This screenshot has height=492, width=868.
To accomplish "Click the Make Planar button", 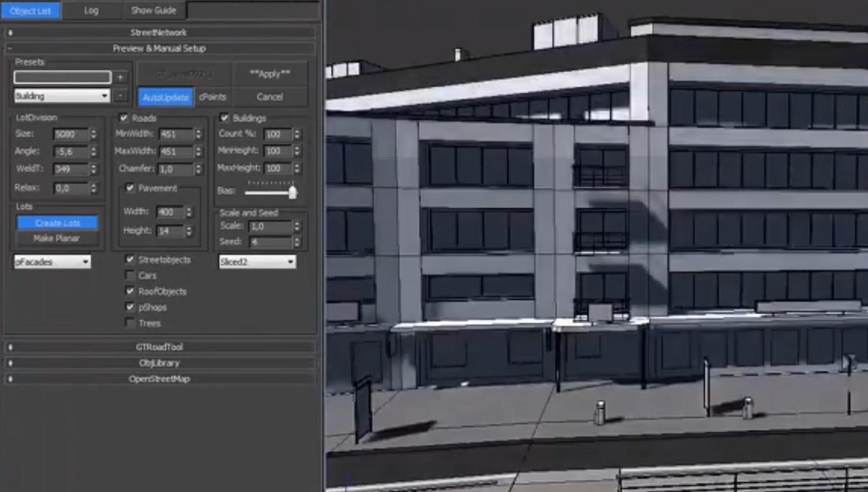I will (x=57, y=239).
